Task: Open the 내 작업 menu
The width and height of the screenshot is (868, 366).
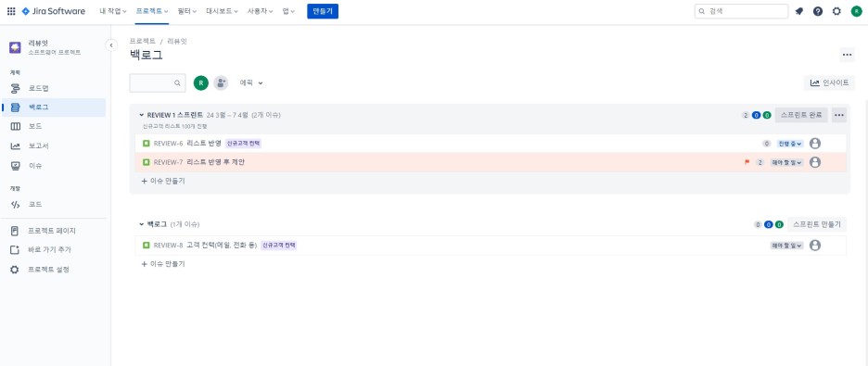Action: point(113,11)
